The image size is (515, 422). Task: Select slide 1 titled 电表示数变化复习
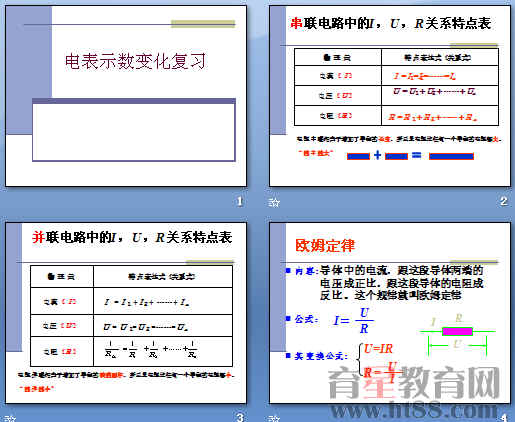(126, 96)
